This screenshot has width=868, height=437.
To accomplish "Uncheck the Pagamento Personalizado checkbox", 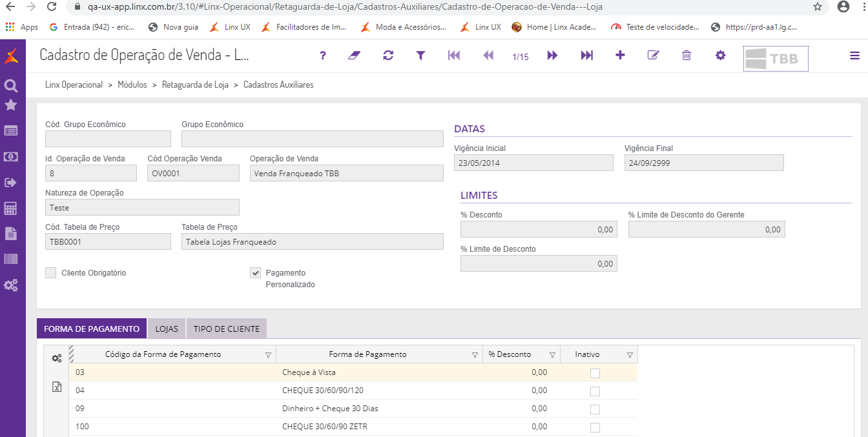I will click(255, 273).
